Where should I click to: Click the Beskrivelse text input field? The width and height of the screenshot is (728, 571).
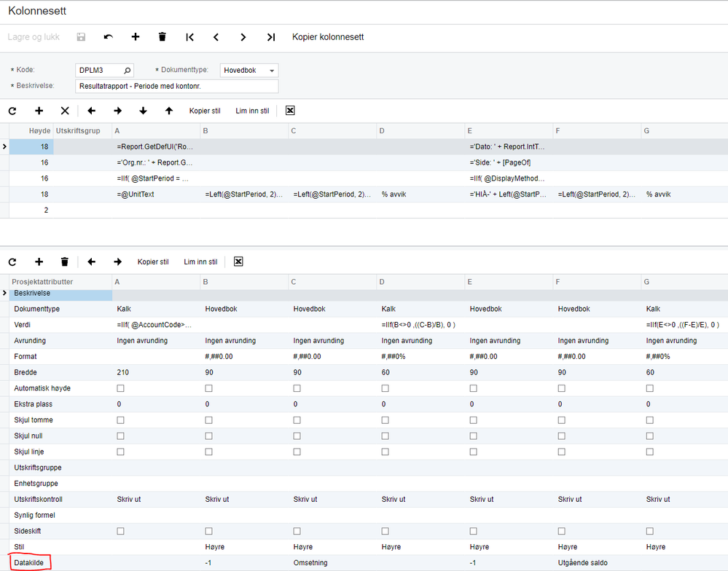pos(177,86)
